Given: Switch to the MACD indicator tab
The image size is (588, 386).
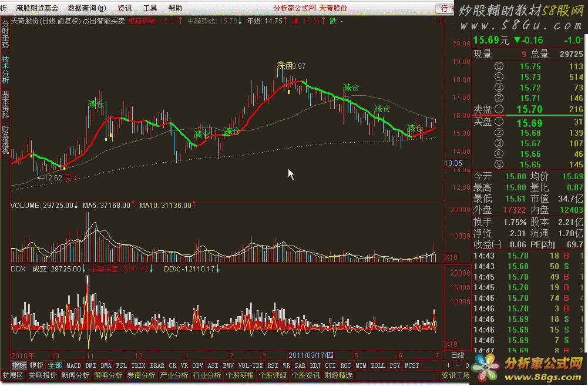Looking at the screenshot, I should click(x=73, y=365).
